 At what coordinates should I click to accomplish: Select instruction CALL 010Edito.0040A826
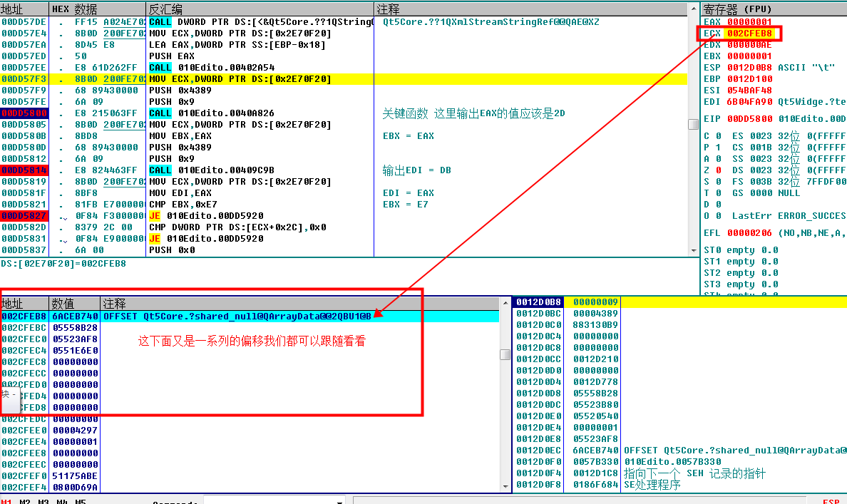pyautogui.click(x=212, y=113)
